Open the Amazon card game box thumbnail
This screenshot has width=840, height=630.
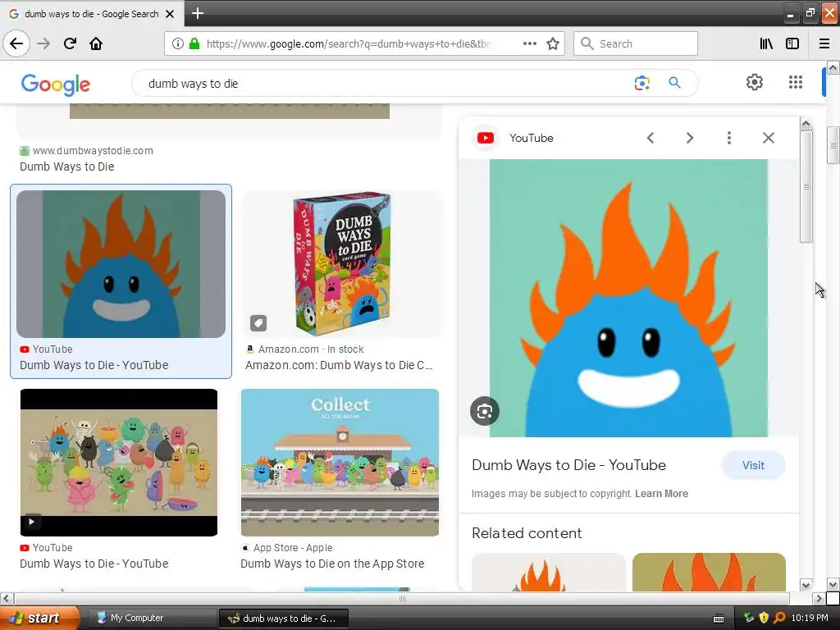pyautogui.click(x=342, y=264)
